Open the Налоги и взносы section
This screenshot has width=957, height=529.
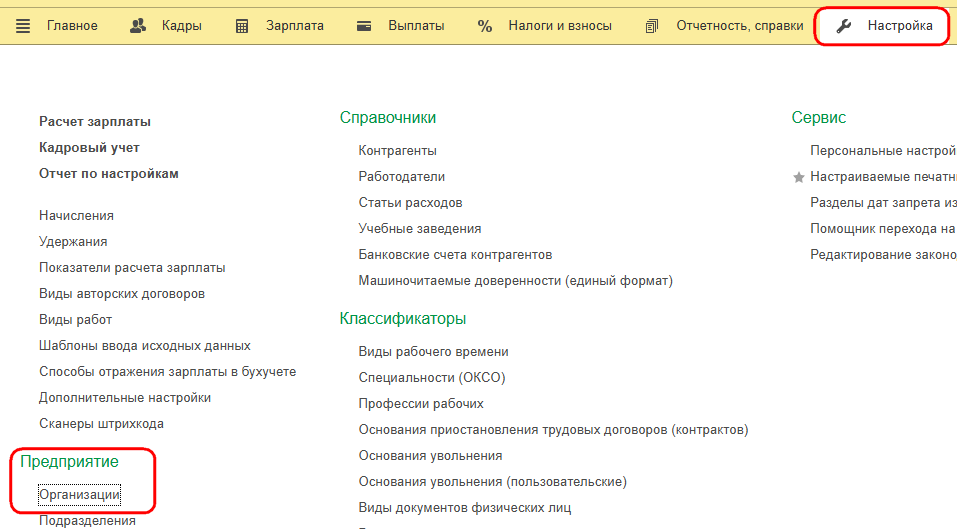pyautogui.click(x=560, y=26)
